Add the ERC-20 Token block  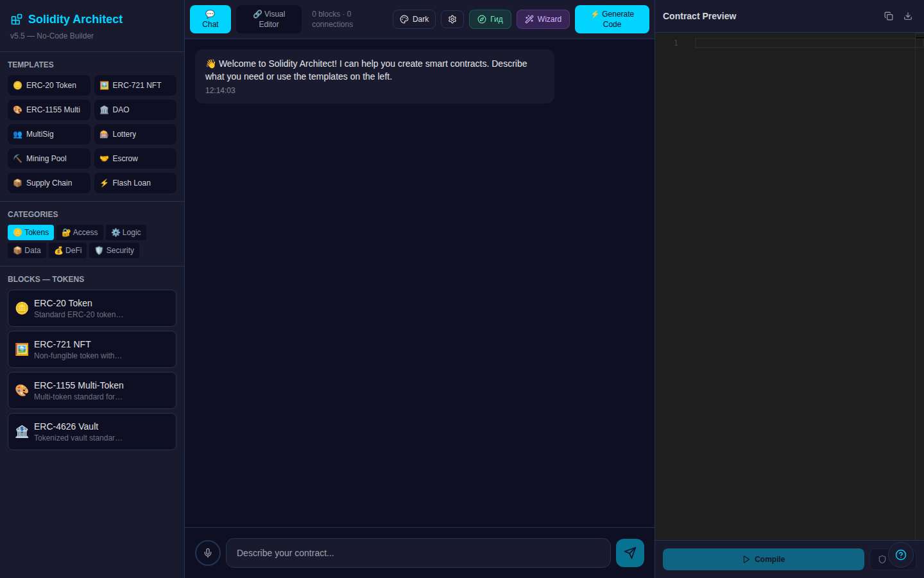point(92,308)
